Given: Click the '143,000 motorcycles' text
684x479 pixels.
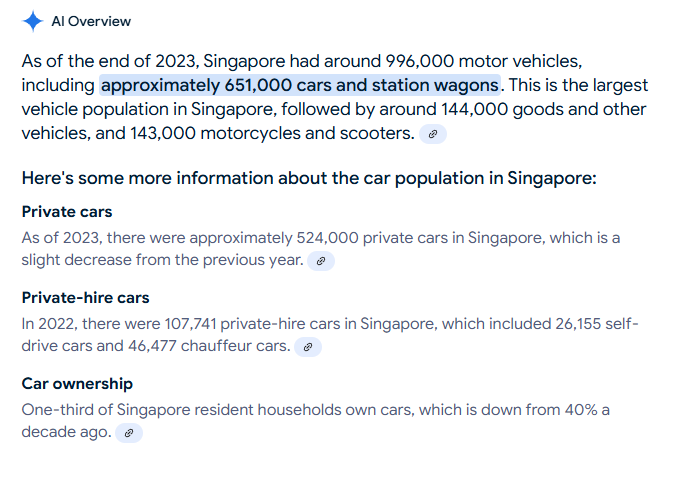Looking at the screenshot, I should [x=215, y=133].
